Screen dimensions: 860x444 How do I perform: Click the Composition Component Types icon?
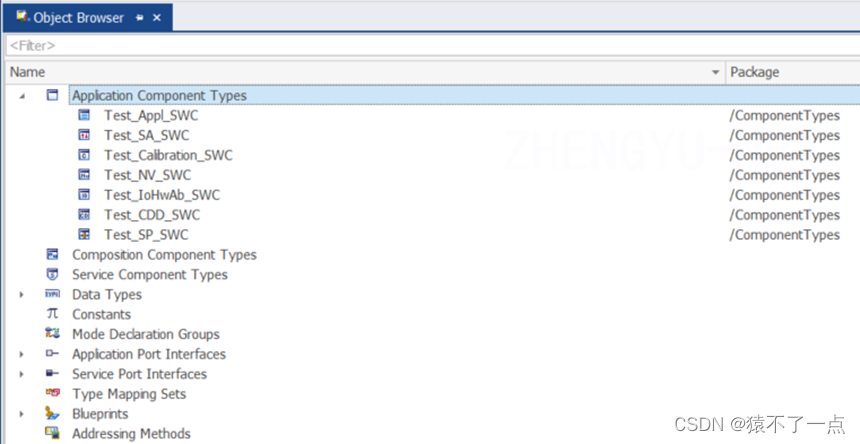[x=52, y=254]
